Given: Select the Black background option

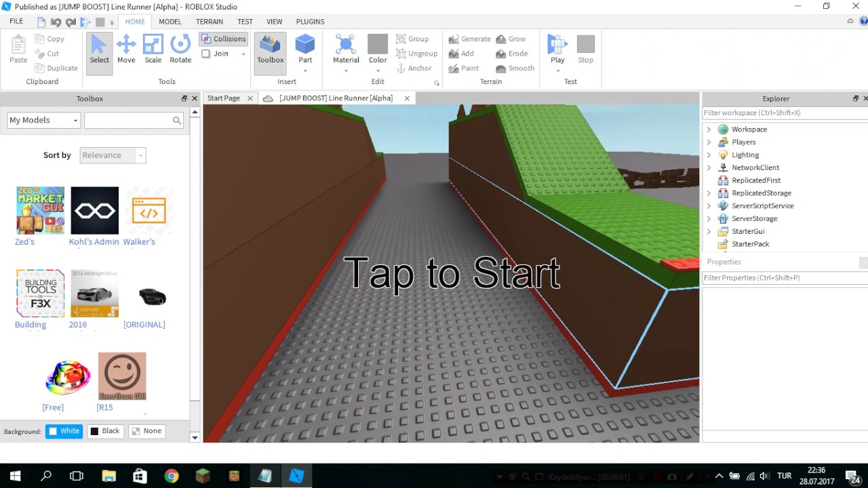Looking at the screenshot, I should (104, 431).
